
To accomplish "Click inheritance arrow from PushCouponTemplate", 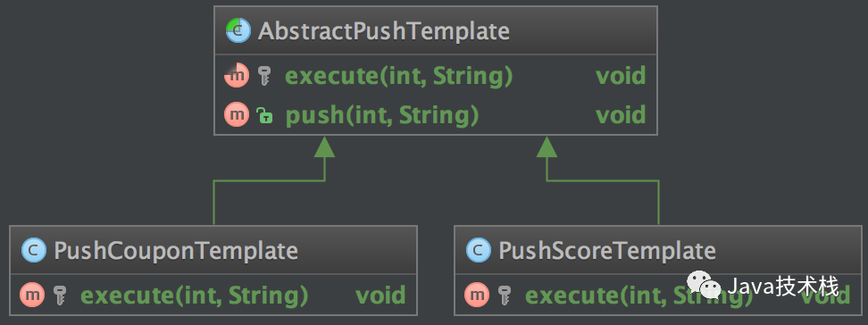I will click(324, 147).
